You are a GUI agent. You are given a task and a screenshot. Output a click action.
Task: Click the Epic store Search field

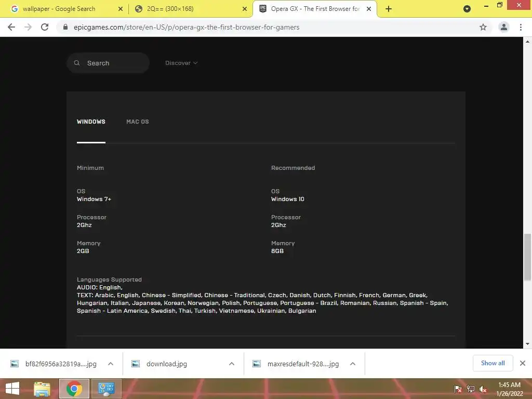pyautogui.click(x=108, y=63)
